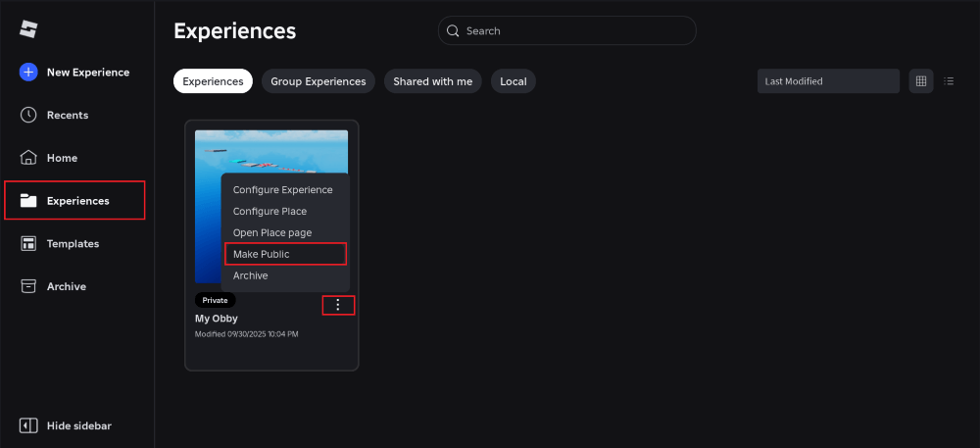The width and height of the screenshot is (980, 448).
Task: Select Configure Place menu option
Action: point(269,212)
